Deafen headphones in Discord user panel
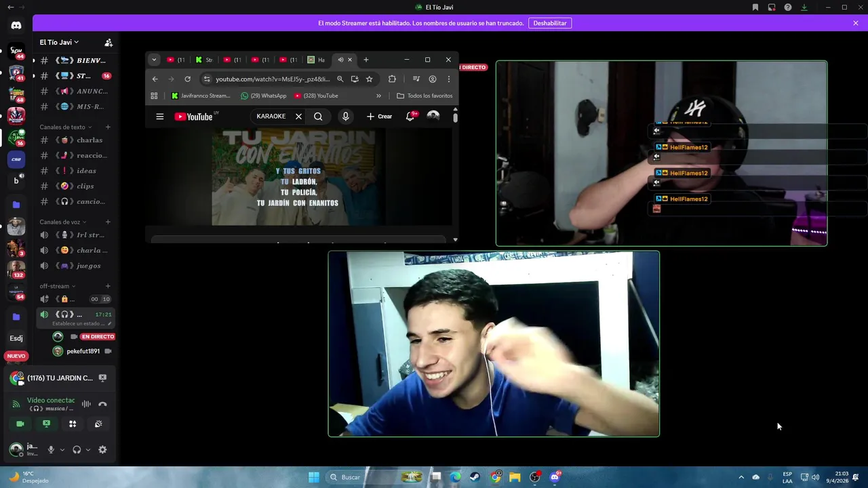 (77, 449)
